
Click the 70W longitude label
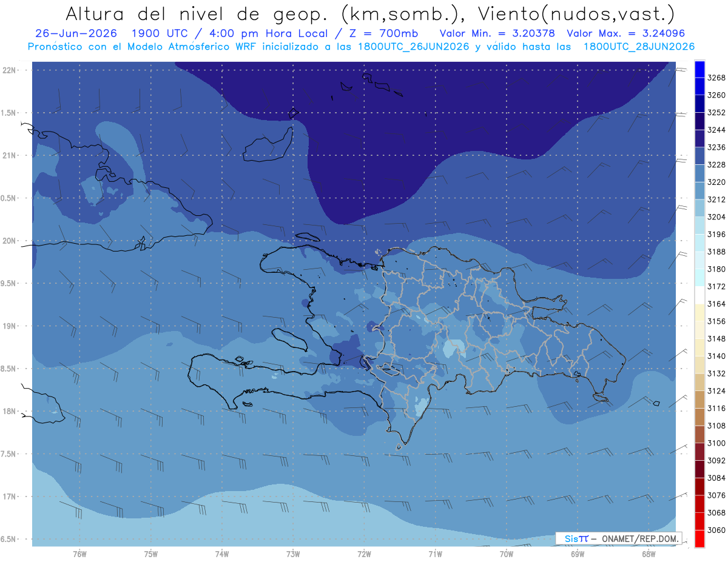(507, 554)
